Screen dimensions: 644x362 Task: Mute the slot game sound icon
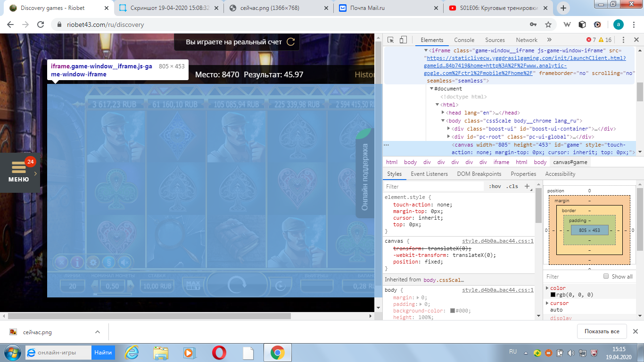click(x=124, y=263)
